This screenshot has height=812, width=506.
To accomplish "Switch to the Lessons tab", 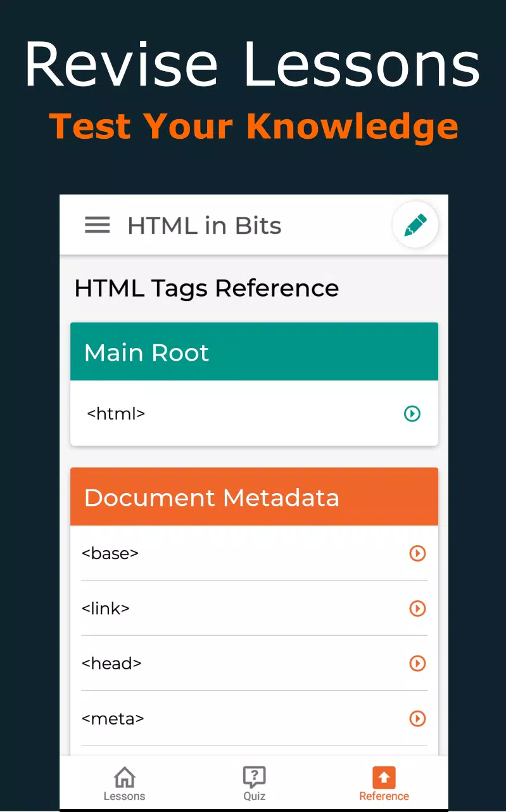I will click(124, 783).
